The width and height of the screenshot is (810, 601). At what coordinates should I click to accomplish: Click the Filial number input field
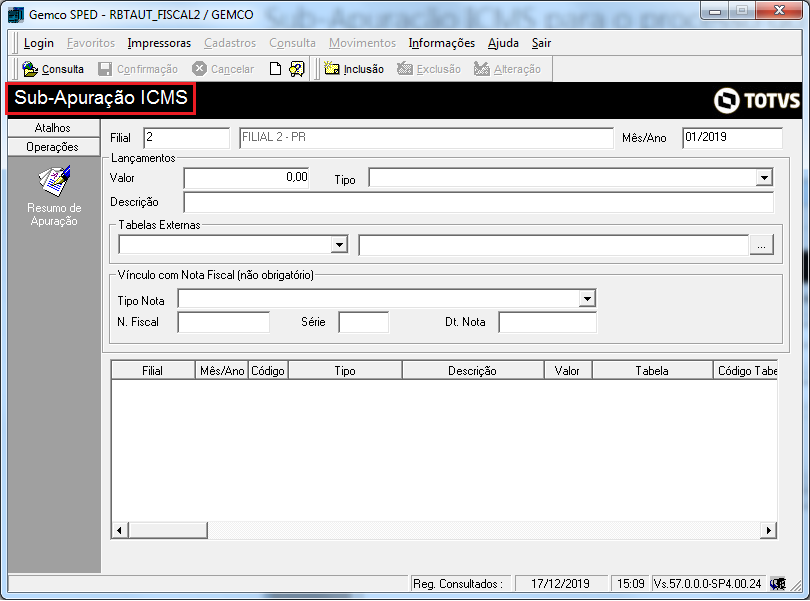coord(186,138)
